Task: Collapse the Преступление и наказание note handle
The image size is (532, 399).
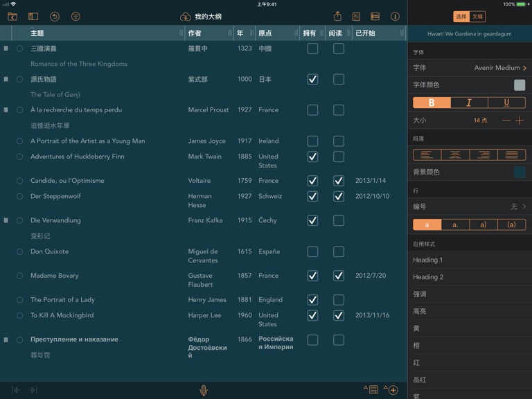Action: tap(6, 339)
